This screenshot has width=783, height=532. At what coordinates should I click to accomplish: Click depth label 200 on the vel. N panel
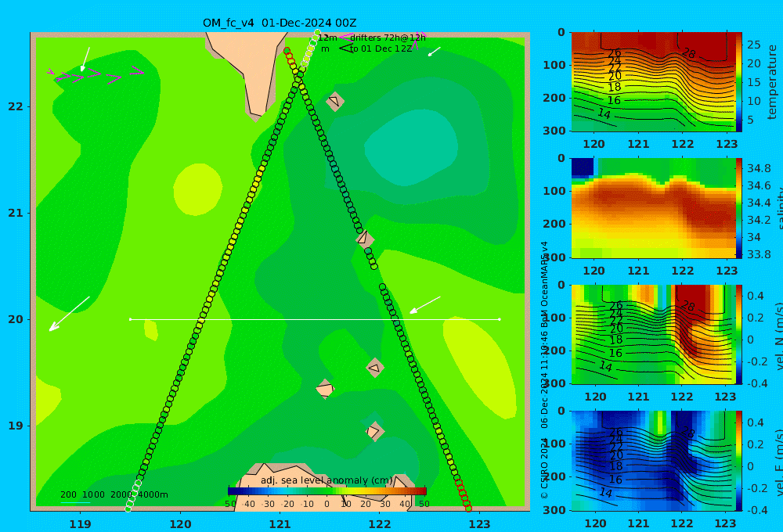click(554, 350)
